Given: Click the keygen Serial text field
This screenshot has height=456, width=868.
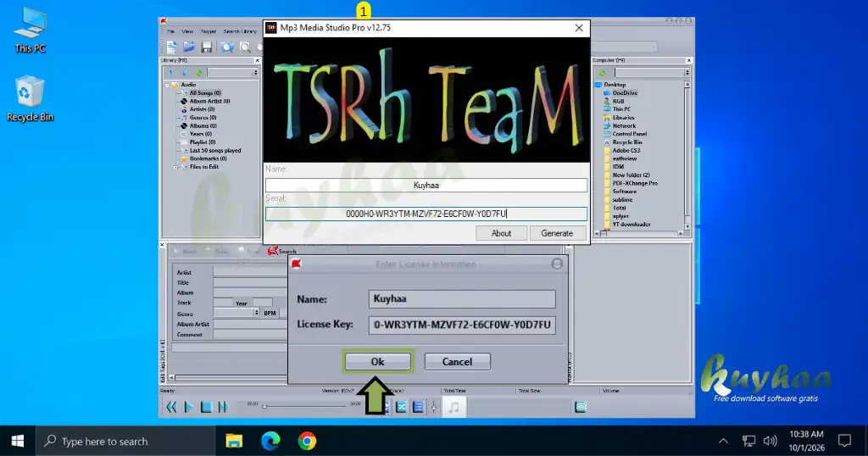Looking at the screenshot, I should pyautogui.click(x=426, y=214).
